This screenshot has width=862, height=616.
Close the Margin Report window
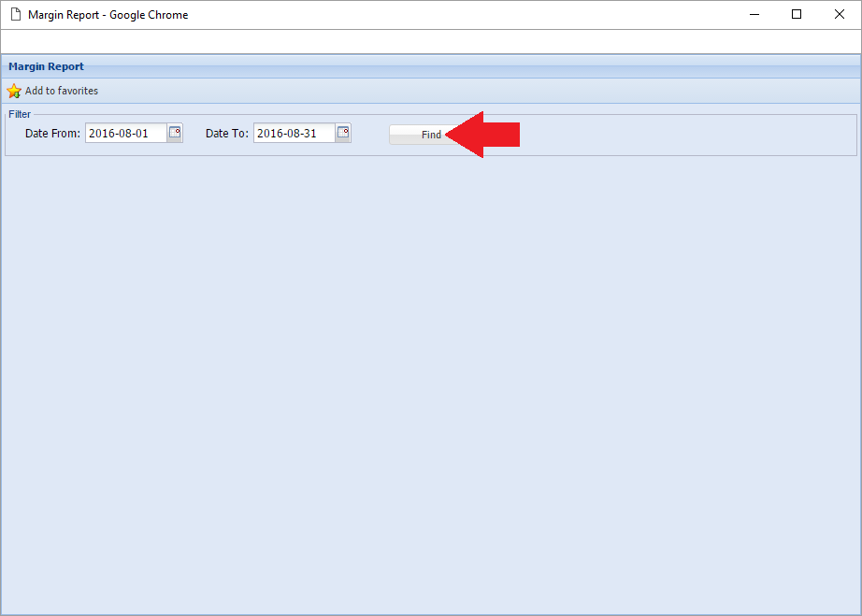pyautogui.click(x=839, y=14)
